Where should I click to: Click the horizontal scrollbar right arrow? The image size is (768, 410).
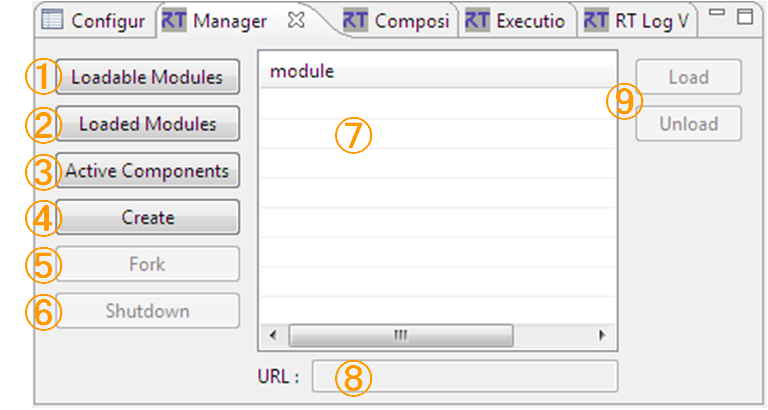point(602,336)
